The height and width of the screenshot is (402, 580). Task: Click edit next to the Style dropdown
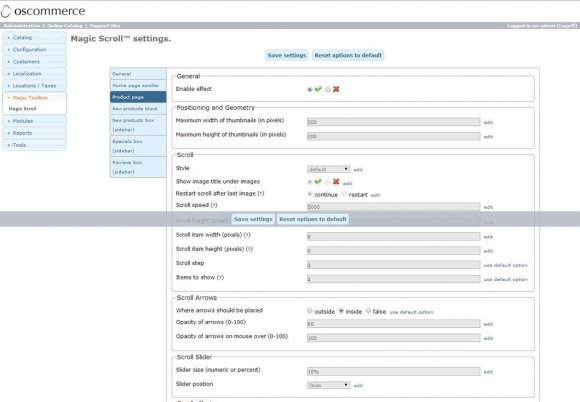[x=358, y=170]
